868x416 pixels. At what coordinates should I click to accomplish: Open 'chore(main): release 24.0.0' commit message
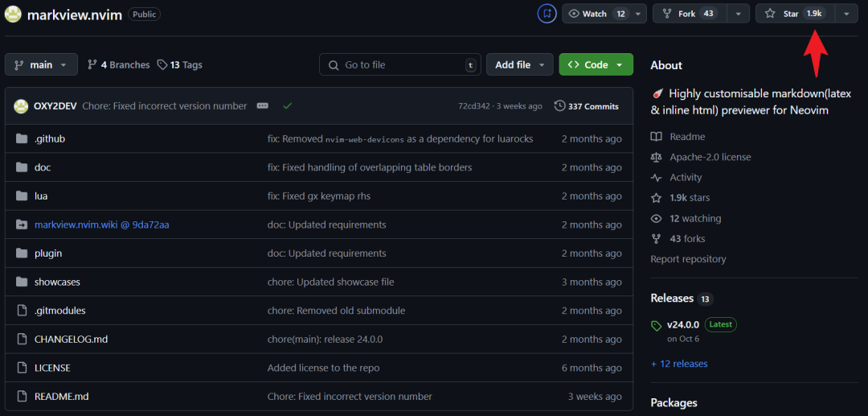click(x=325, y=339)
